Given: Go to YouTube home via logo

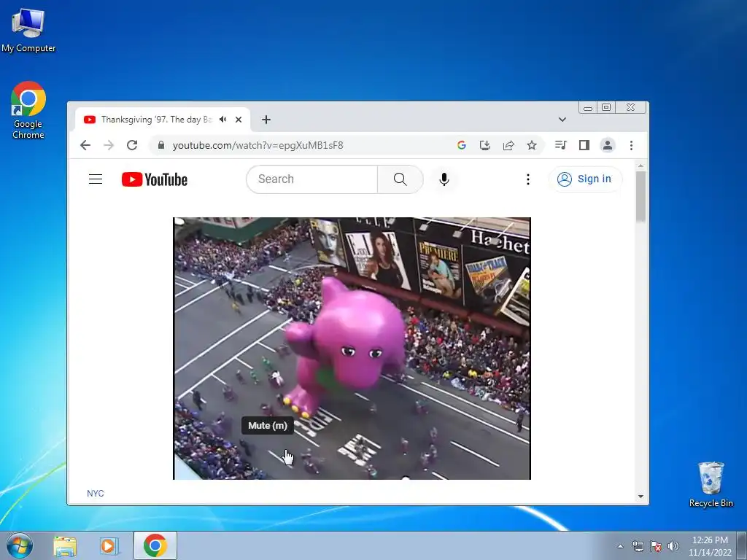Looking at the screenshot, I should (x=155, y=179).
